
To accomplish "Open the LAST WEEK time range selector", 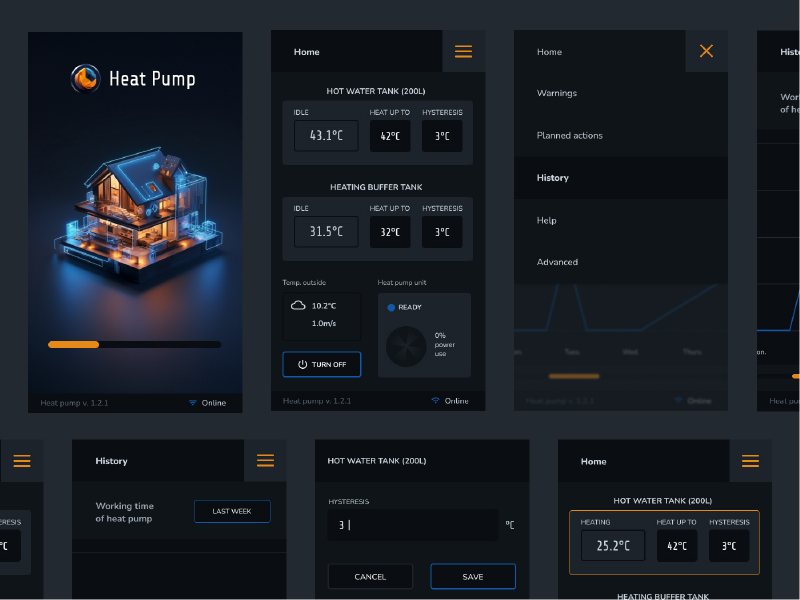I will pos(232,511).
